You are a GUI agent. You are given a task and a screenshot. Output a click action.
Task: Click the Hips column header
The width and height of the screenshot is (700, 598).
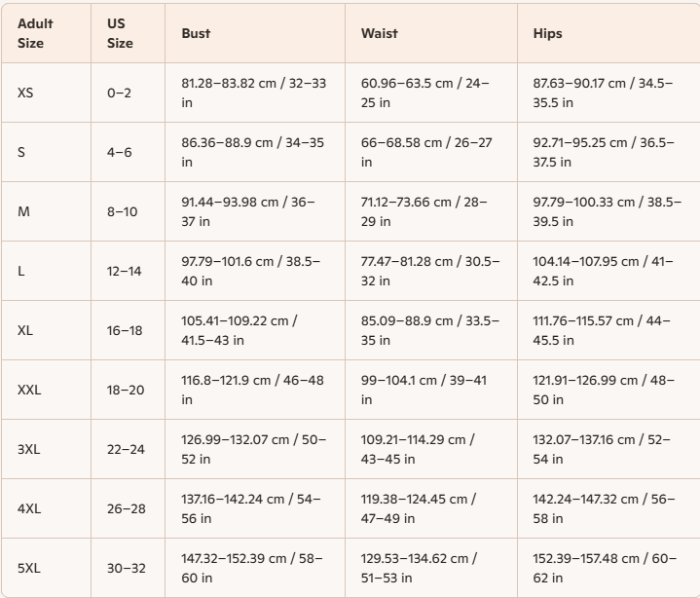pos(547,33)
